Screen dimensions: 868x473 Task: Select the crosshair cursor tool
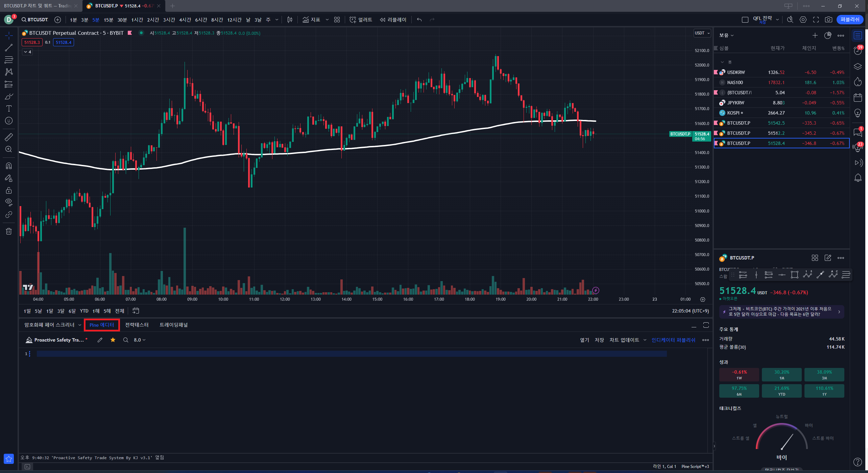click(9, 35)
